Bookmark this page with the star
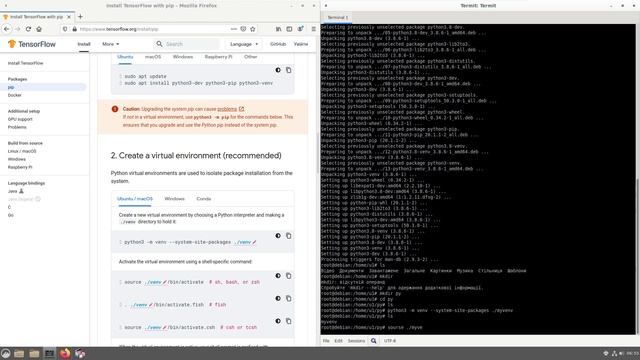 253,29
